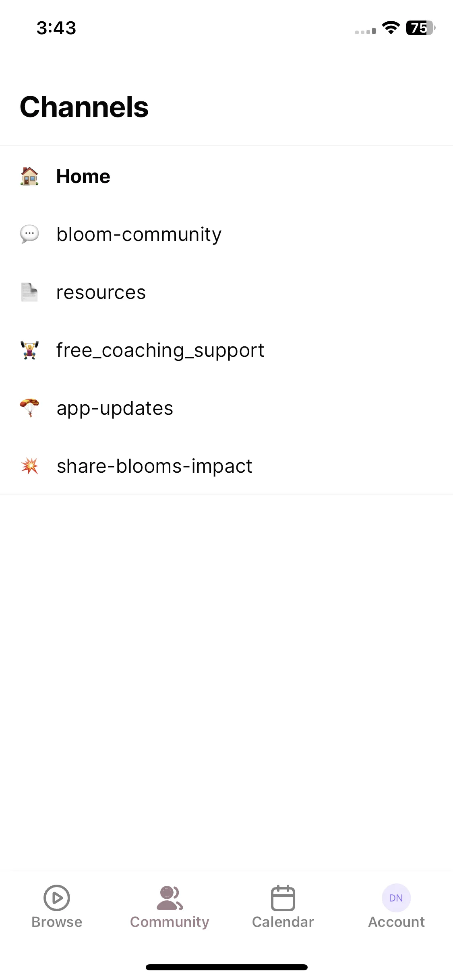
Task: Select the app-updates channel
Action: click(226, 408)
